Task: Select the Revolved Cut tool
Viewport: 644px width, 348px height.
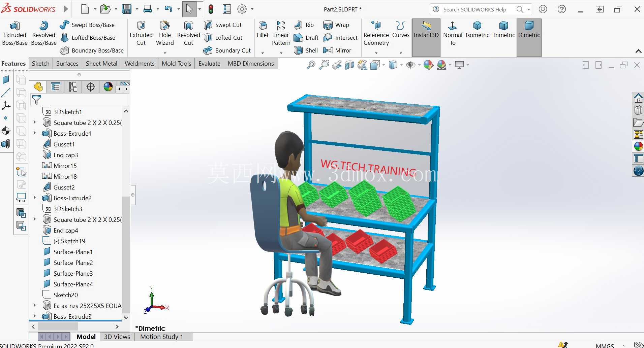Action: pos(189,33)
